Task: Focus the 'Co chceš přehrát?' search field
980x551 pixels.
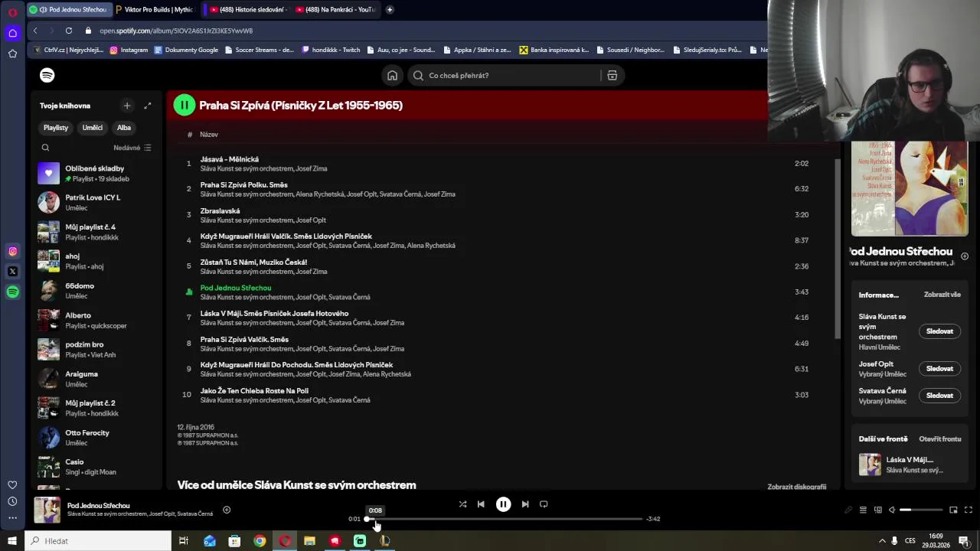Action: 505,75
